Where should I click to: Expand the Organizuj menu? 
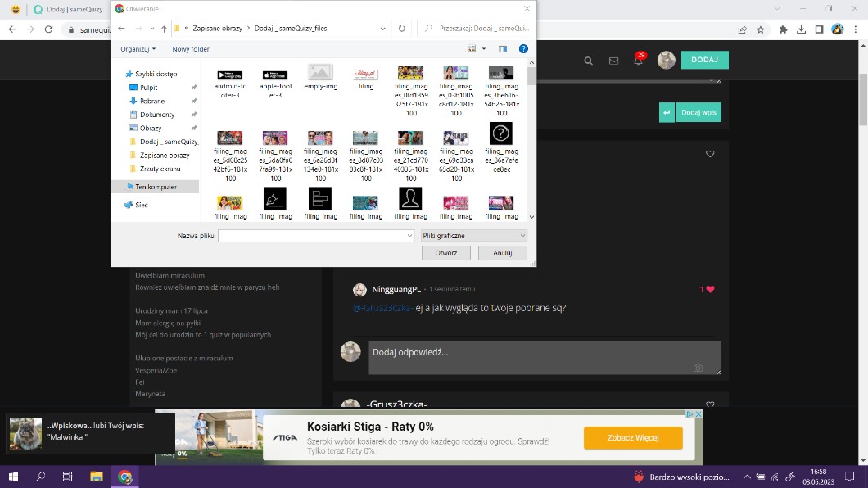pos(138,49)
